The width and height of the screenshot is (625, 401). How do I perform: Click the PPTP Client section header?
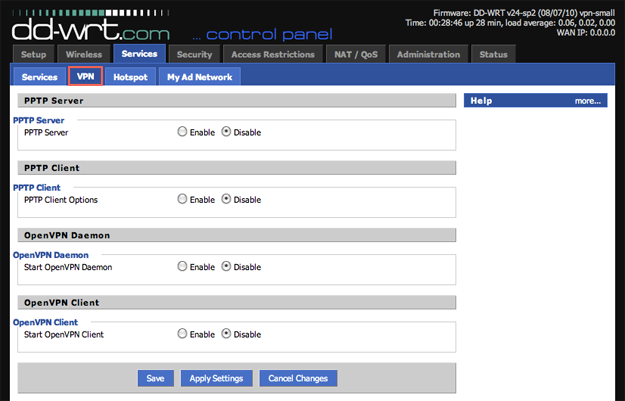(x=237, y=168)
